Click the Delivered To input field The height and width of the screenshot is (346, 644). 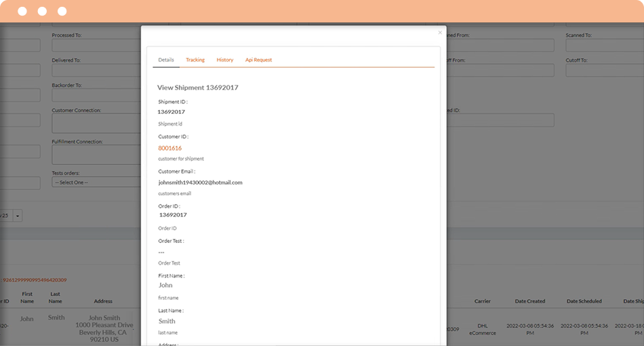pos(95,71)
